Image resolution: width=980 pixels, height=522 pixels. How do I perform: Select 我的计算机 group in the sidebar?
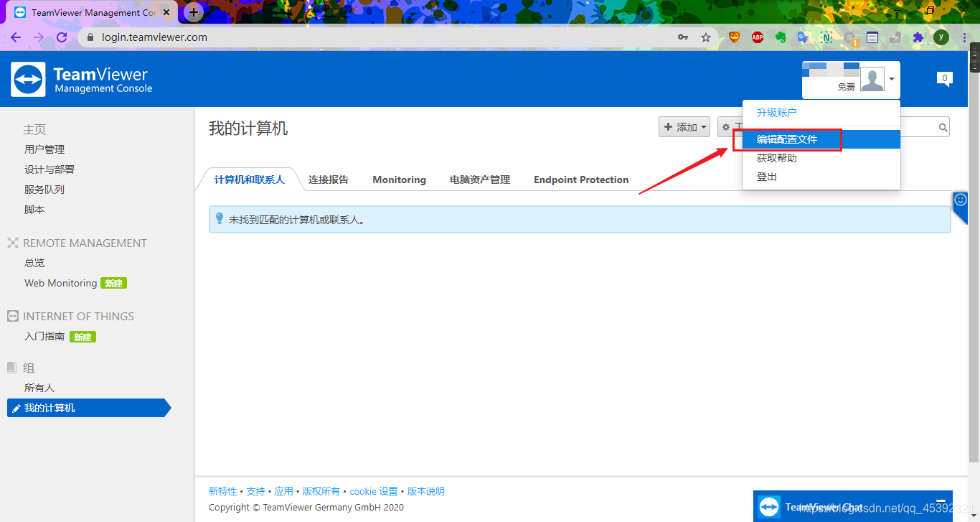[x=90, y=408]
